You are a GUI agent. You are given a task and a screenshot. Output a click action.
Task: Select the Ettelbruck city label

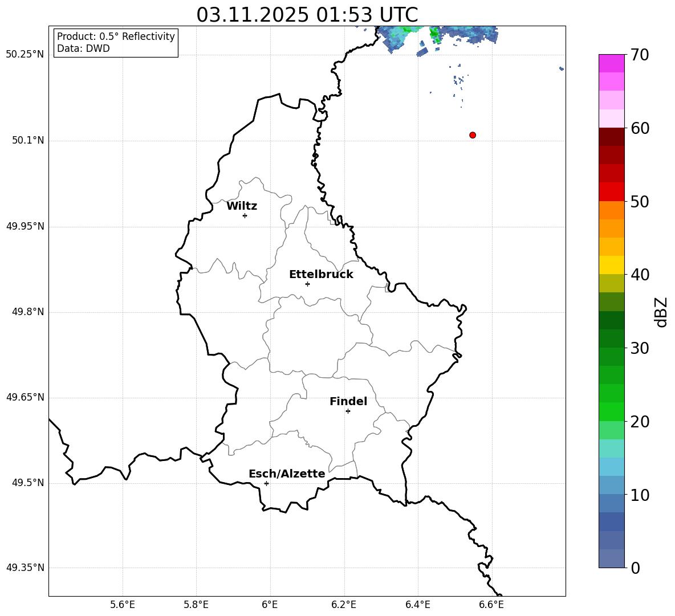coord(321,275)
